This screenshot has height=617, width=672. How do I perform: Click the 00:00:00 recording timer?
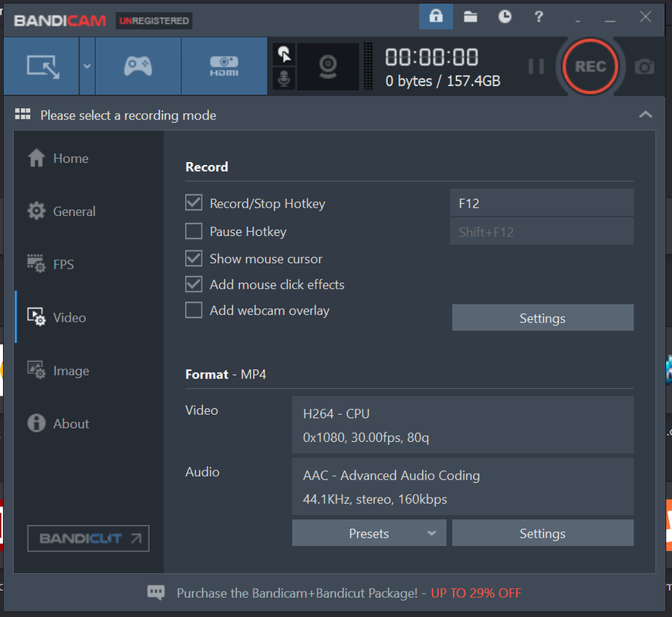431,57
